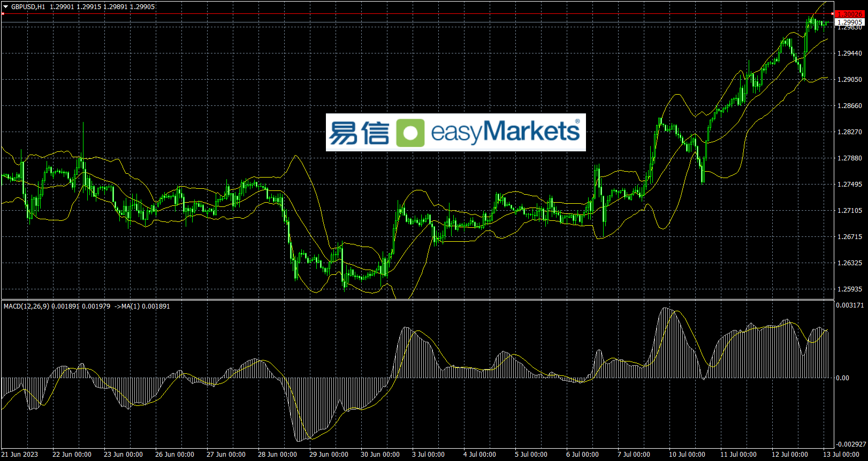868x461 pixels.
Task: Click the 13 Jul 00:00 time label
Action: pos(841,455)
